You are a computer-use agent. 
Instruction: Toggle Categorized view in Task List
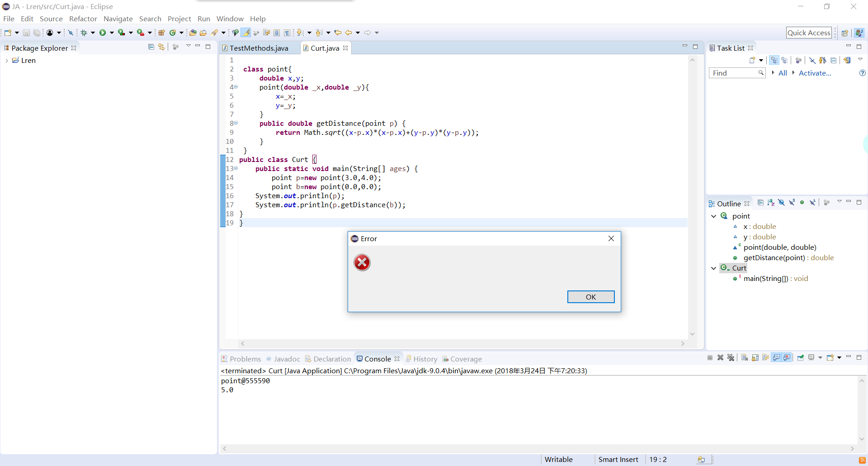tap(774, 60)
